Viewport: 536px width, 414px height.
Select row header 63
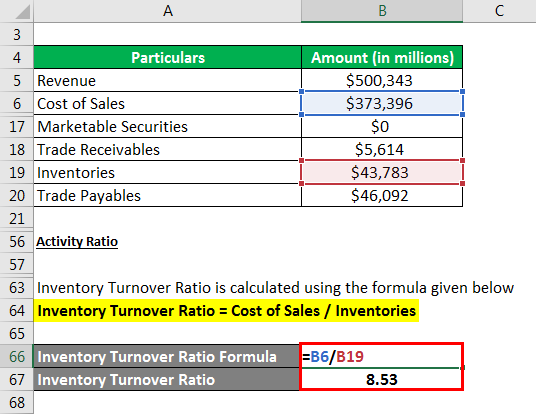(x=17, y=288)
